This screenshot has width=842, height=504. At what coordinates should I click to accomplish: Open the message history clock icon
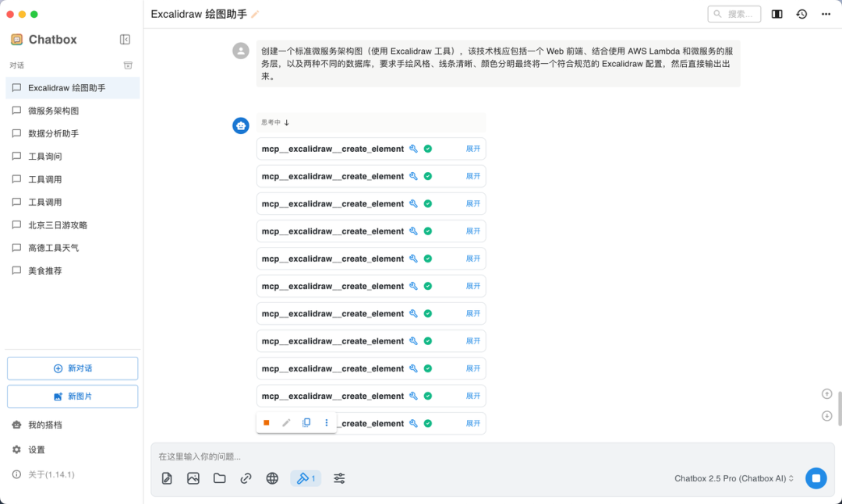801,14
